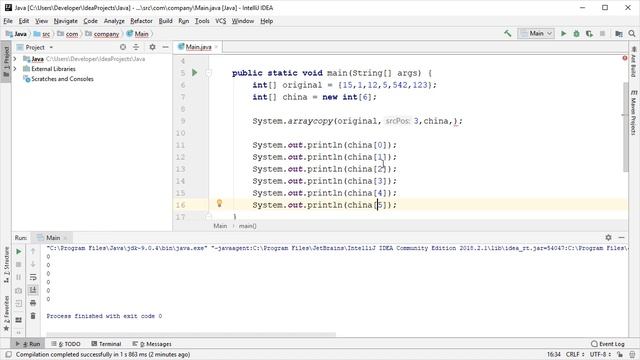
Task: Collapse all in the Project panel
Action: click(x=136, y=47)
